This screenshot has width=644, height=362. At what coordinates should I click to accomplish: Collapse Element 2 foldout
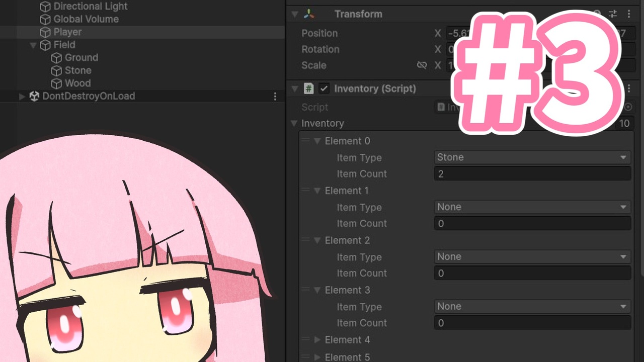pos(317,241)
